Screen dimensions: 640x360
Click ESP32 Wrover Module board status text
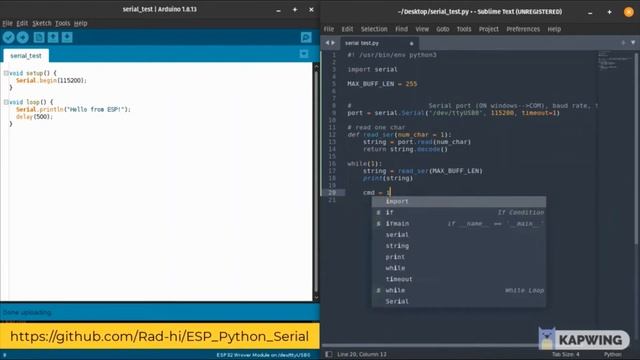coord(263,355)
